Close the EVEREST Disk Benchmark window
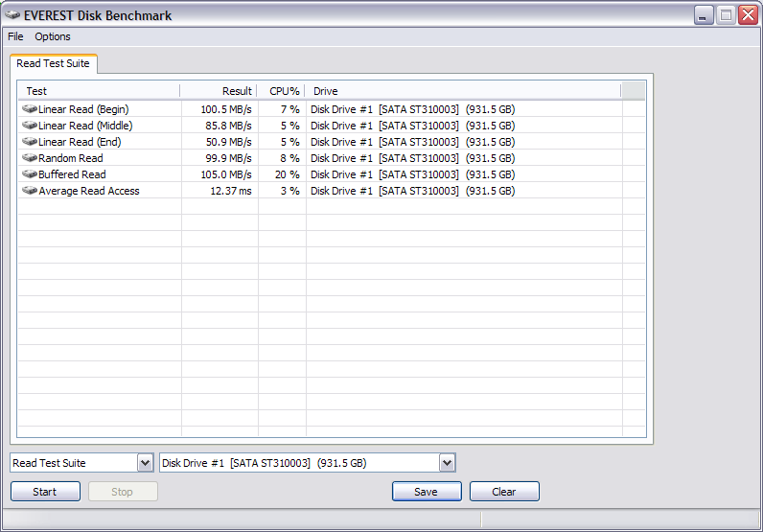763x532 pixels. pyautogui.click(x=749, y=15)
